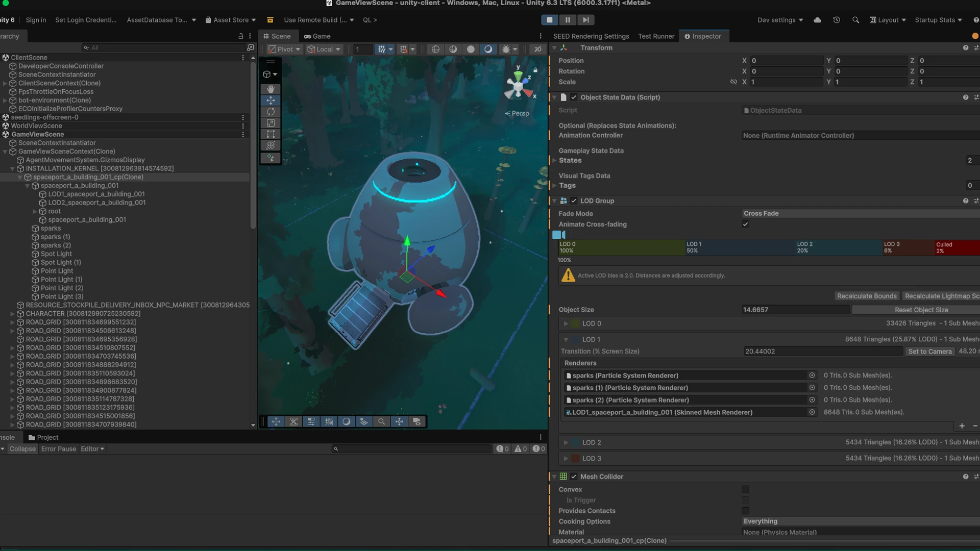The width and height of the screenshot is (980, 551).
Task: Open the Undo History icon
Action: 837,20
